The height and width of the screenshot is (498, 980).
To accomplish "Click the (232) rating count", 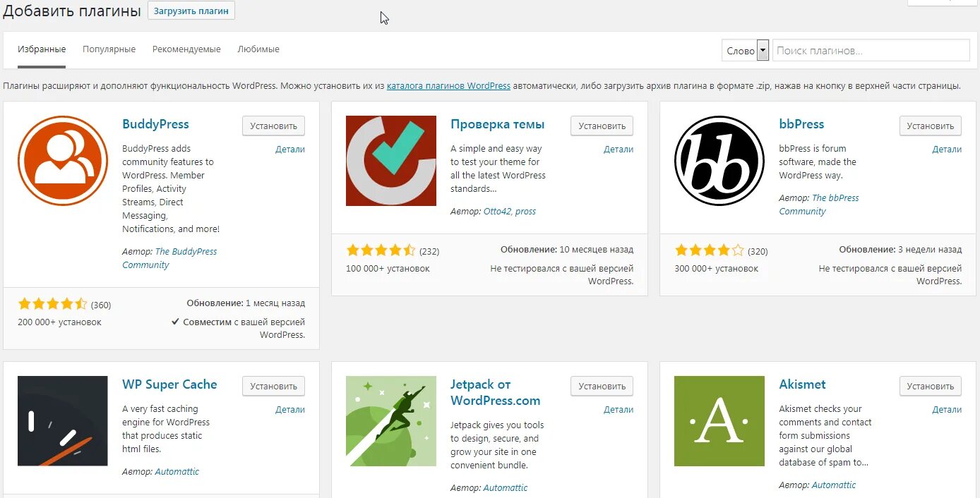I will pos(429,250).
